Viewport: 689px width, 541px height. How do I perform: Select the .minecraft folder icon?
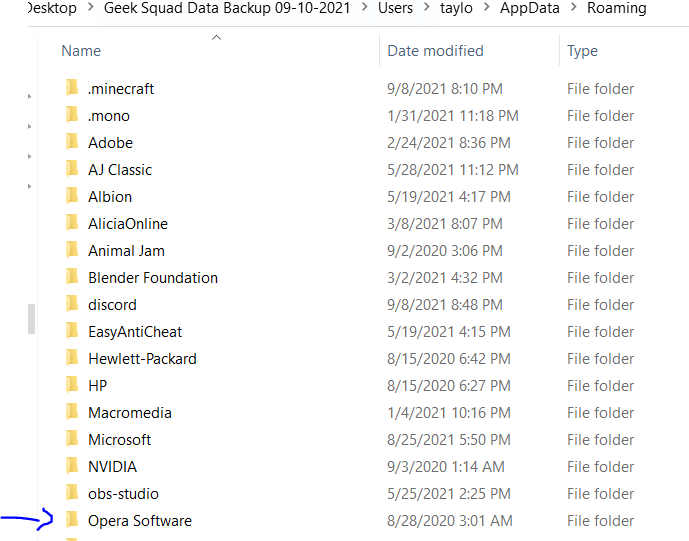72,88
